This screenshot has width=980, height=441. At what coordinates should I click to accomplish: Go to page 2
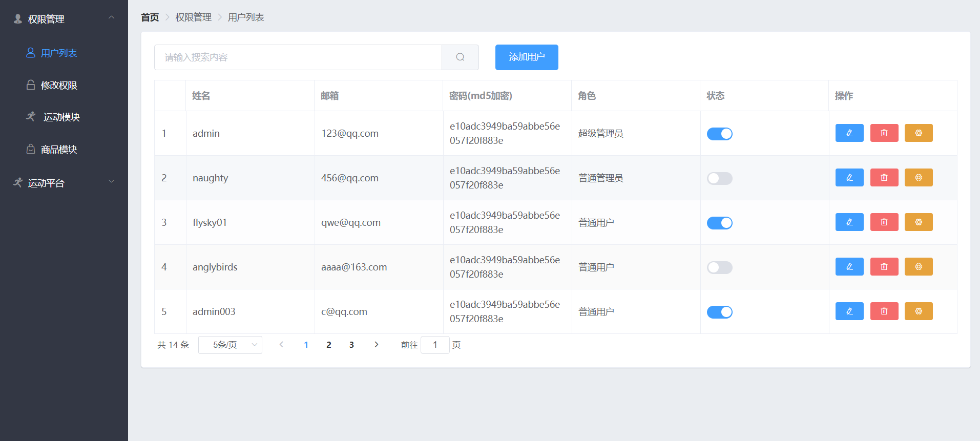tap(329, 345)
